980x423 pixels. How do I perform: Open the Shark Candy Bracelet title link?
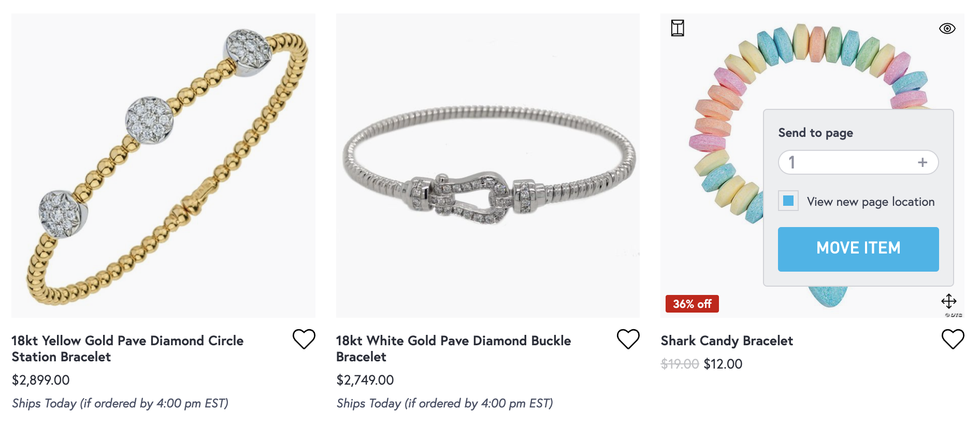tap(727, 341)
